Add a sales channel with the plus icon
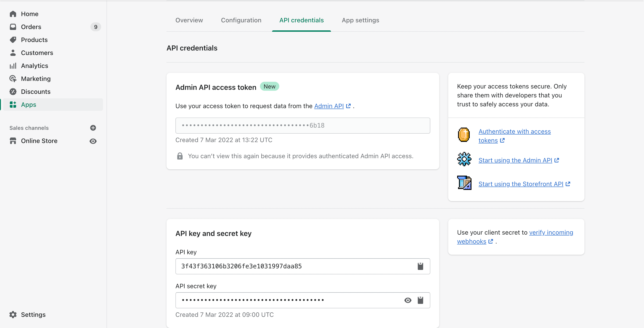Image resolution: width=644 pixels, height=328 pixels. 93,128
